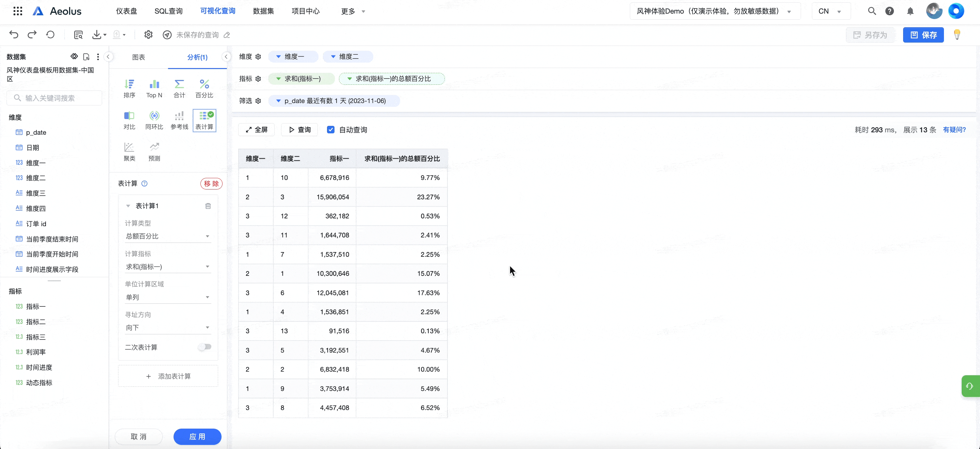Click the 有疑问? link
Image resolution: width=980 pixels, height=449 pixels.
954,130
